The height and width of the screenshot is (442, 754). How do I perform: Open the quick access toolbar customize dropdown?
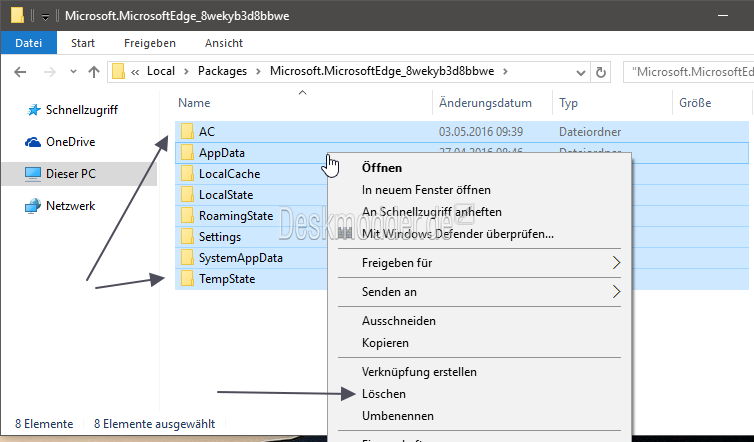pyautogui.click(x=45, y=17)
